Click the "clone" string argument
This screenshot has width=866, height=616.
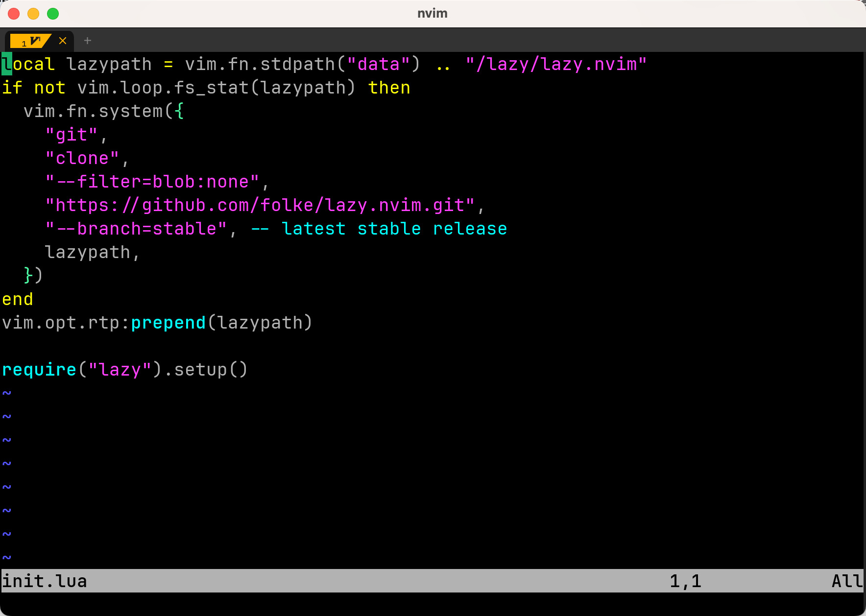(x=82, y=158)
